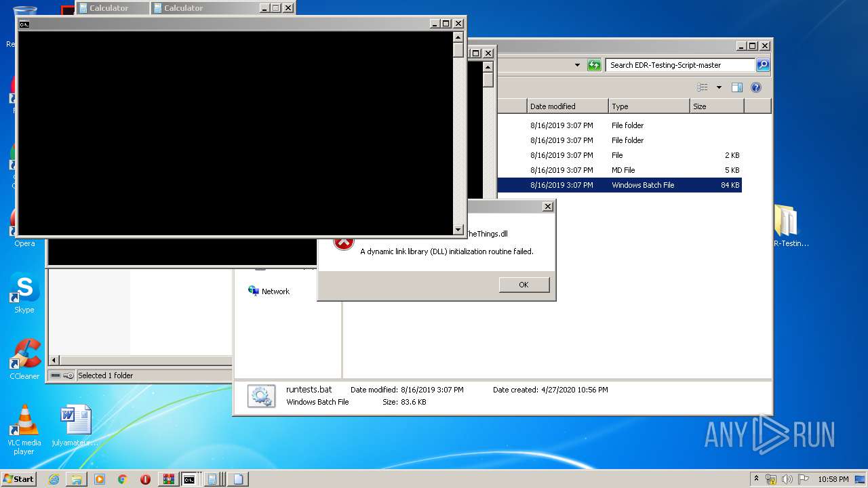The image size is (868, 488).
Task: Open Explorer help
Action: tap(756, 87)
